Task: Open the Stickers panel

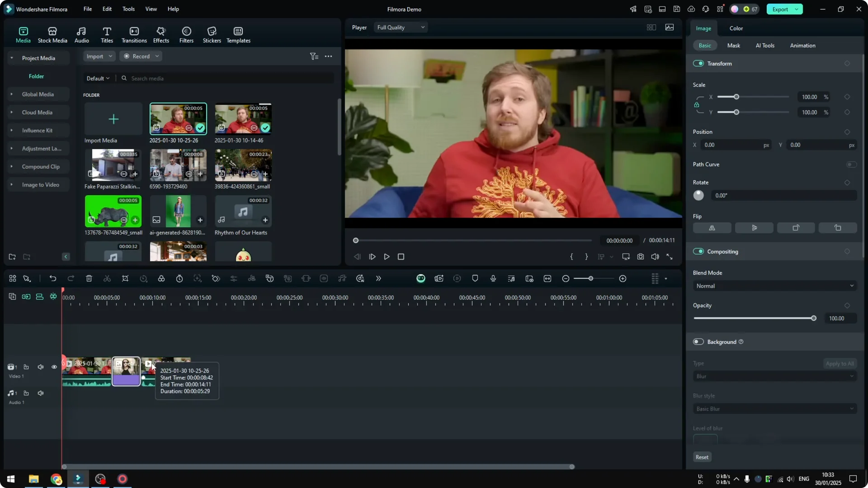Action: 212,34
